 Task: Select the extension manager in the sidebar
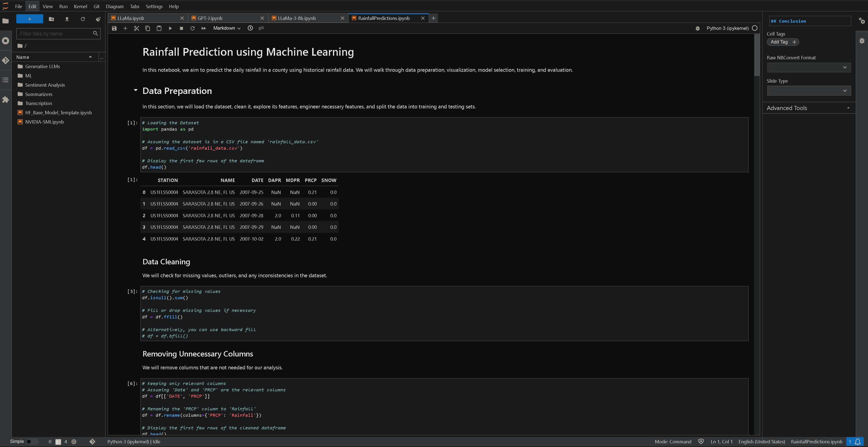coord(5,99)
